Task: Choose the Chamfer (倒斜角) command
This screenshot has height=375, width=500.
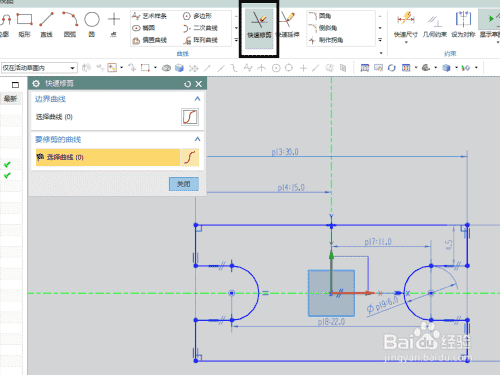Action: [323, 28]
